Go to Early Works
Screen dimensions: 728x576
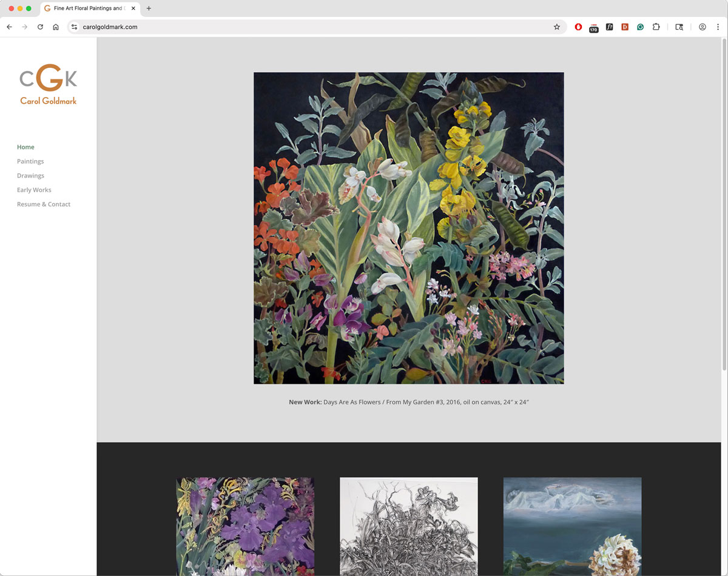click(34, 190)
